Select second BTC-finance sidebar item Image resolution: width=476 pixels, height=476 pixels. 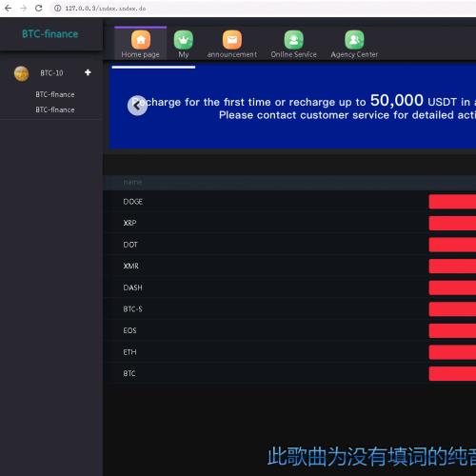tap(55, 109)
